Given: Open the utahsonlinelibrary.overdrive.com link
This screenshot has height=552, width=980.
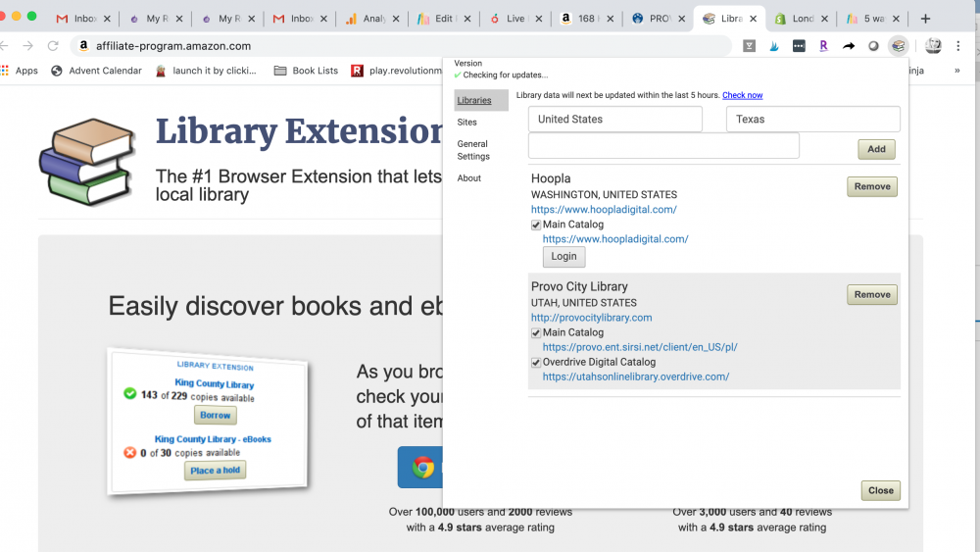Looking at the screenshot, I should click(636, 376).
